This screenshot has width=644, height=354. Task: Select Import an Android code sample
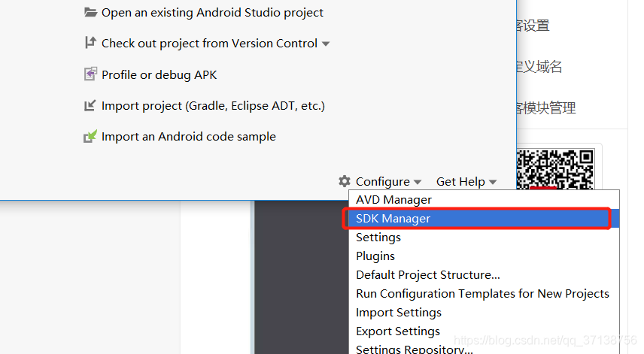coord(189,137)
